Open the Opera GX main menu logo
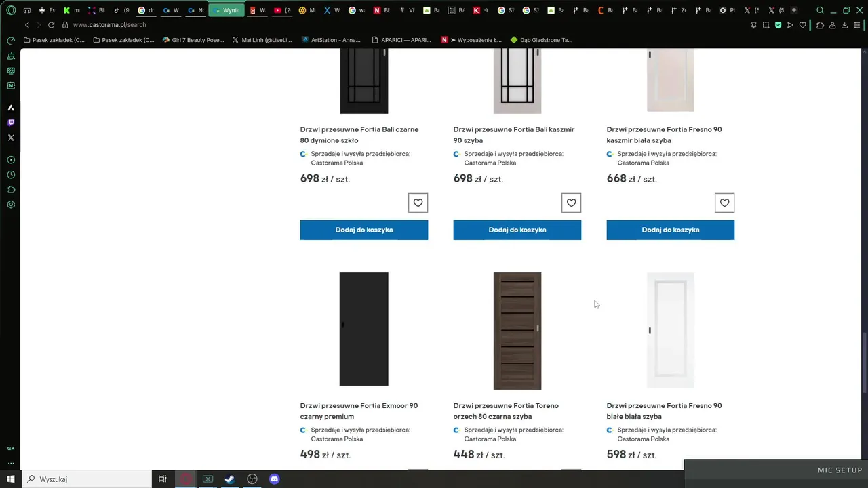This screenshot has height=488, width=868. 11,10
